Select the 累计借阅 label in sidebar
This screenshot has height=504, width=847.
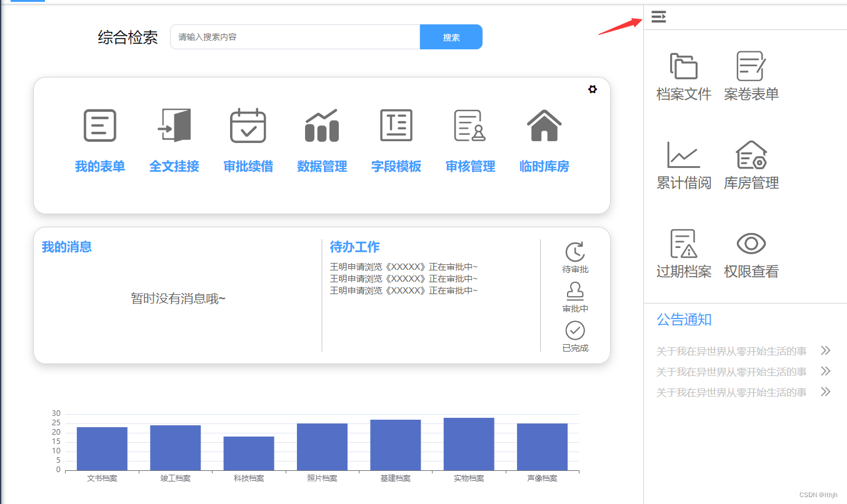coord(684,183)
